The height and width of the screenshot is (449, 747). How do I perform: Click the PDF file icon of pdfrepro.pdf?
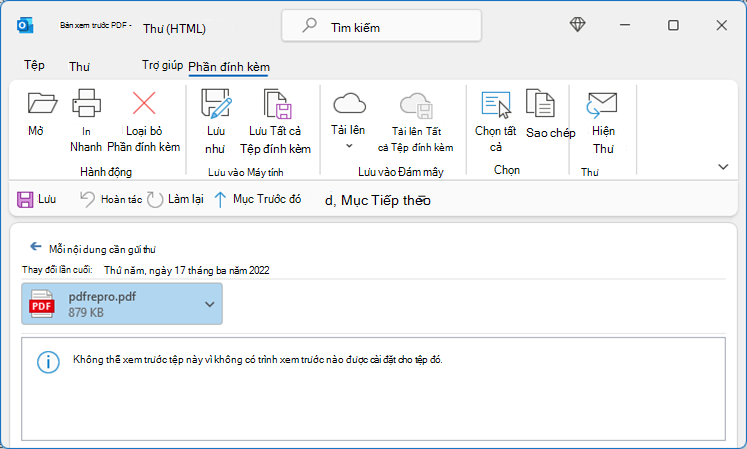tap(41, 304)
